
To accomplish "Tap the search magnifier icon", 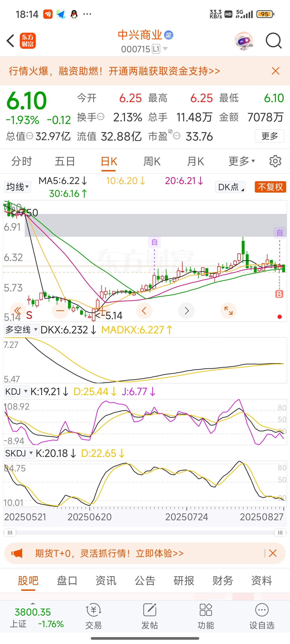I will 274,41.
